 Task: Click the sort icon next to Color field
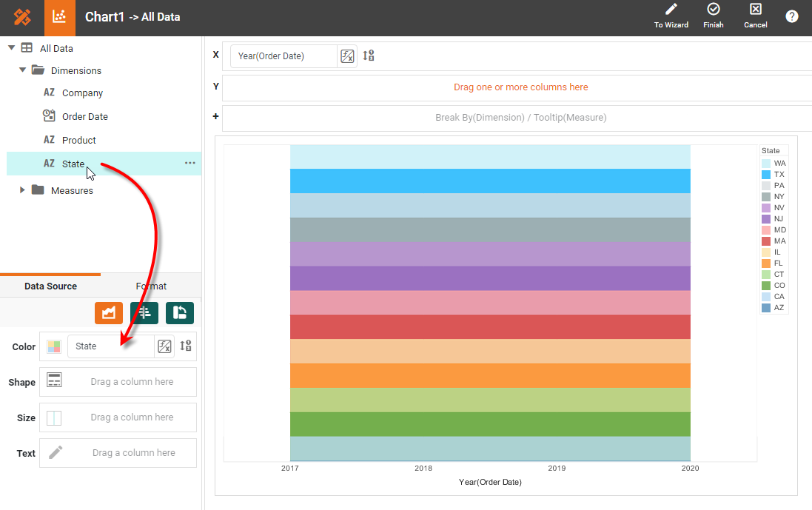(x=186, y=346)
